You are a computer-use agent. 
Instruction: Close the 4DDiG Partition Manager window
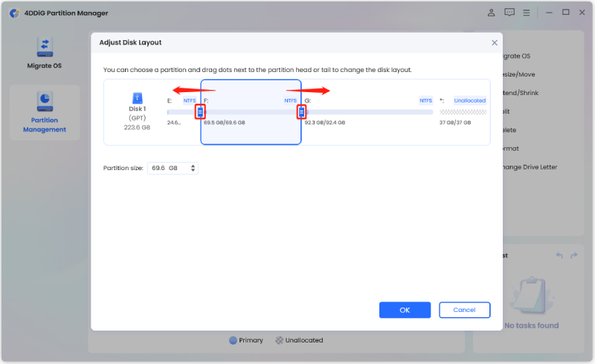click(x=582, y=13)
